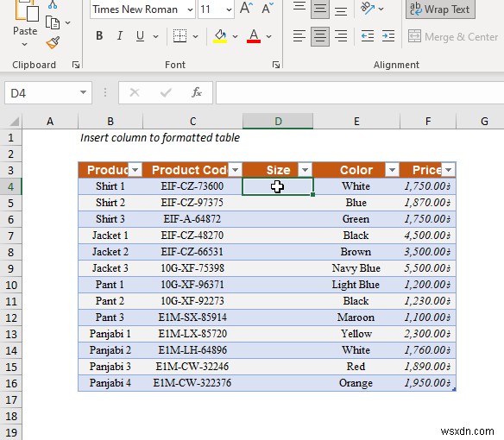The image size is (504, 440).
Task: Expand the Name Box dropdown arrow
Action: [83, 92]
